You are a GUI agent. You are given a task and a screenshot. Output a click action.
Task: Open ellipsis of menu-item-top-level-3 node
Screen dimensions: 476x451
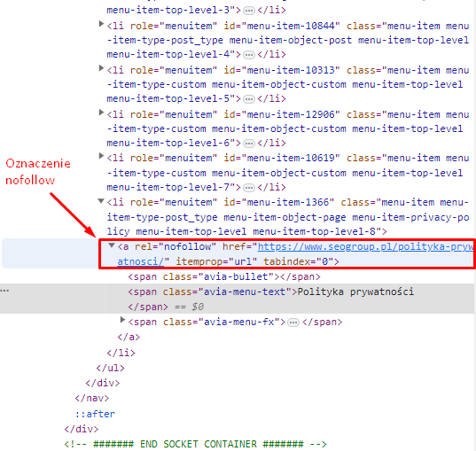[x=249, y=11]
